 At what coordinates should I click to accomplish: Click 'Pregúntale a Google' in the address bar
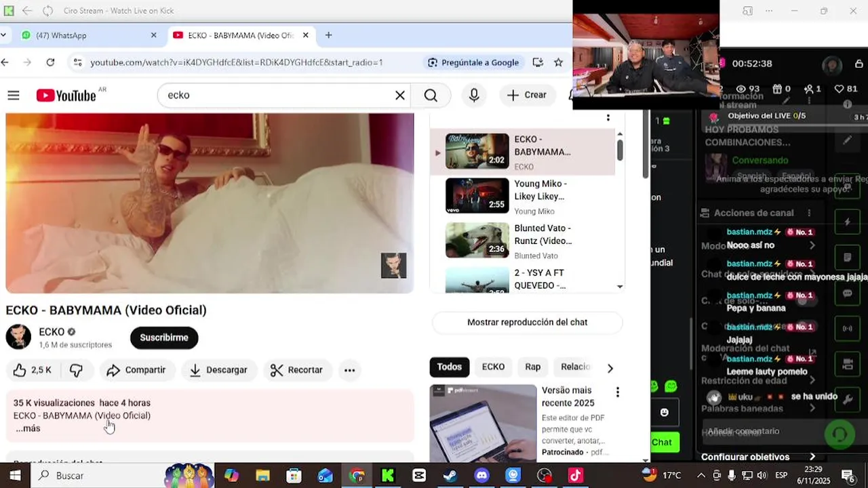[473, 62]
